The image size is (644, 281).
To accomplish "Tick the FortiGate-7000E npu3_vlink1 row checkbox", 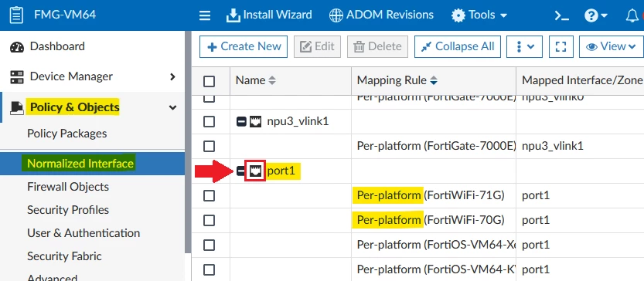I will (209, 146).
